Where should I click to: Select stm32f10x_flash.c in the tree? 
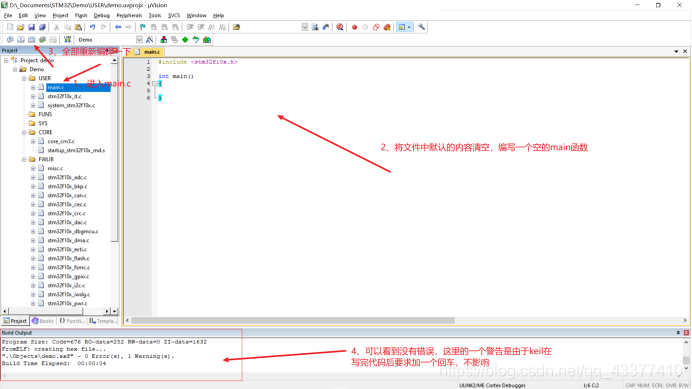(68, 258)
